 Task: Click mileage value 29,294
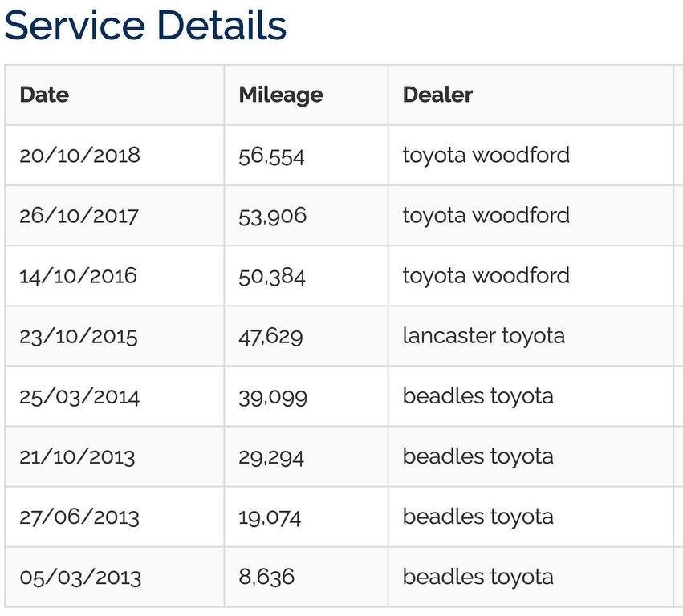click(271, 458)
